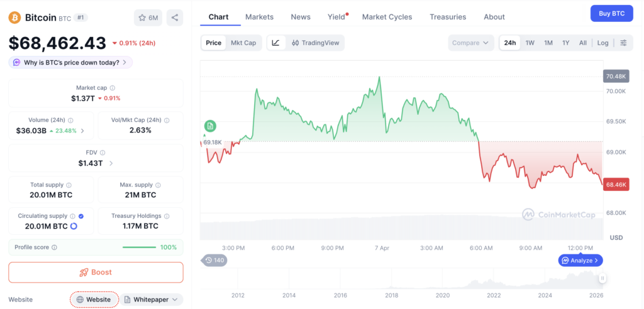Open the Compare dropdown

click(x=471, y=43)
